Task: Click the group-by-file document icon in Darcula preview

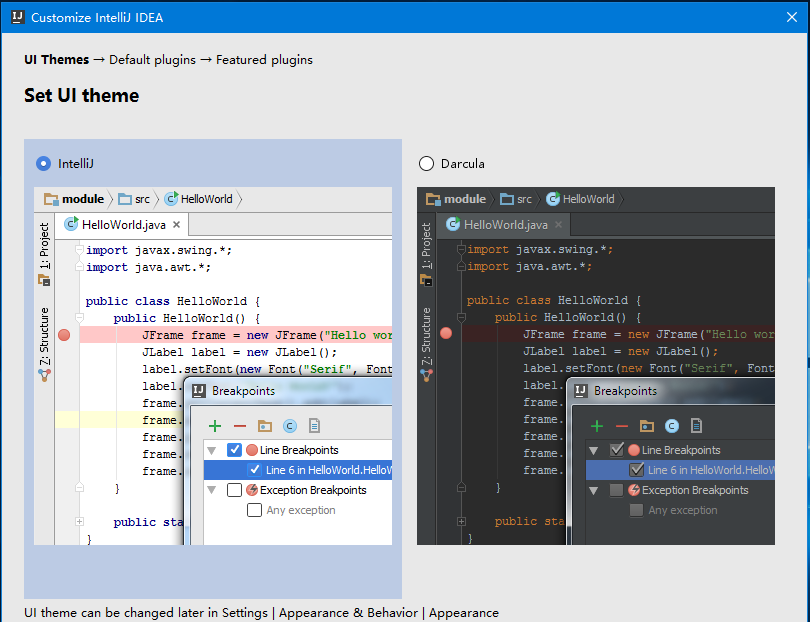Action: tap(696, 426)
